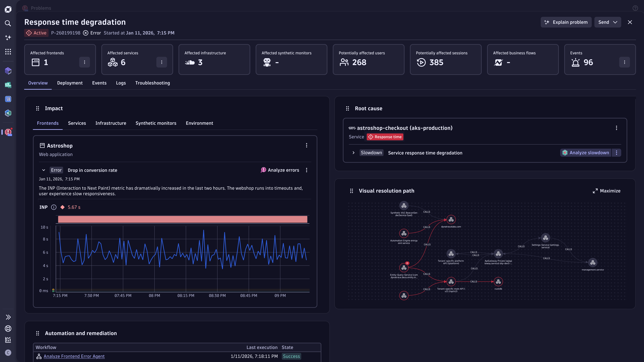Open the Analyze Frontend Error Agent workflow link

74,356
